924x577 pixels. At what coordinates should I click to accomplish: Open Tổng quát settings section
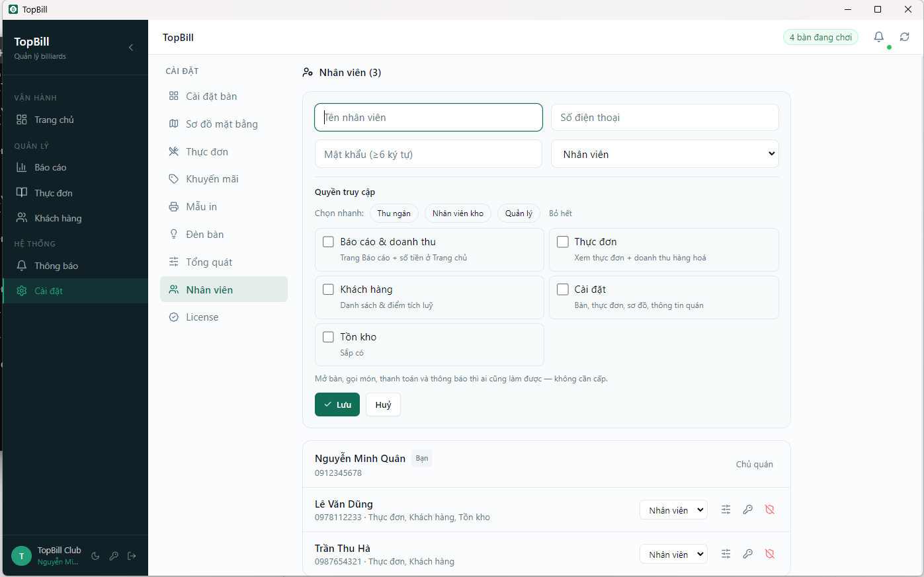click(x=224, y=262)
